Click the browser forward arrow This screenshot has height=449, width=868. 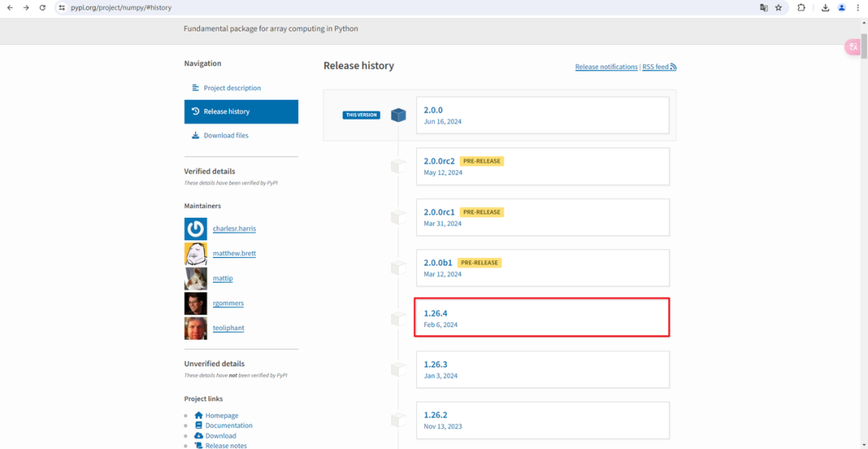tap(26, 8)
